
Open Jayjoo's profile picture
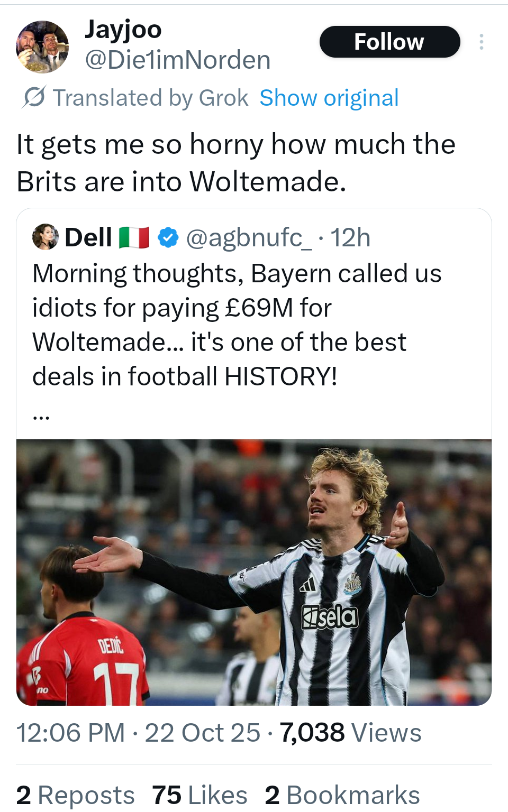[x=42, y=47]
